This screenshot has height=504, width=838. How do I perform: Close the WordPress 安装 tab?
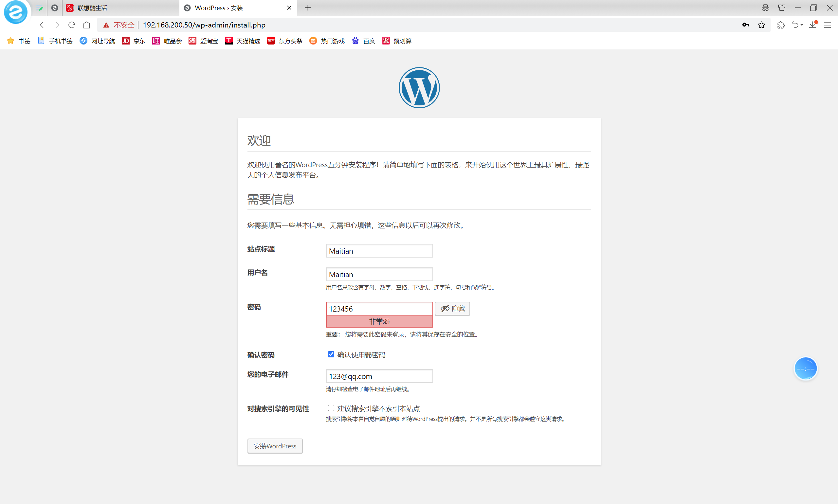[289, 8]
